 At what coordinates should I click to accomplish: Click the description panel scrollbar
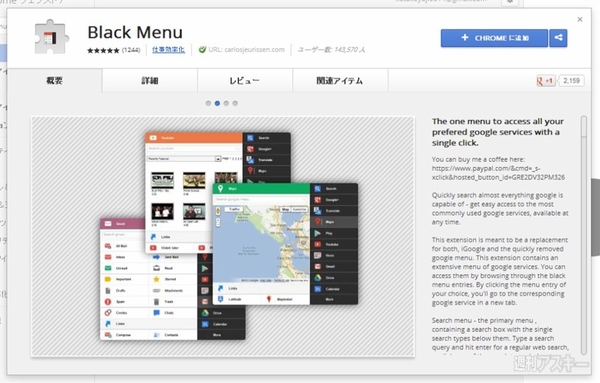click(584, 235)
